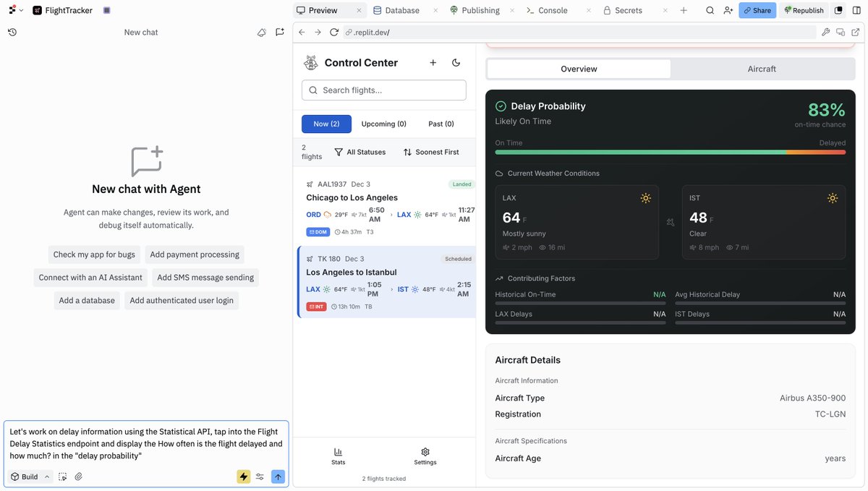Open dev tools wrench icon
Image resolution: width=868 pixels, height=491 pixels.
[x=825, y=33]
